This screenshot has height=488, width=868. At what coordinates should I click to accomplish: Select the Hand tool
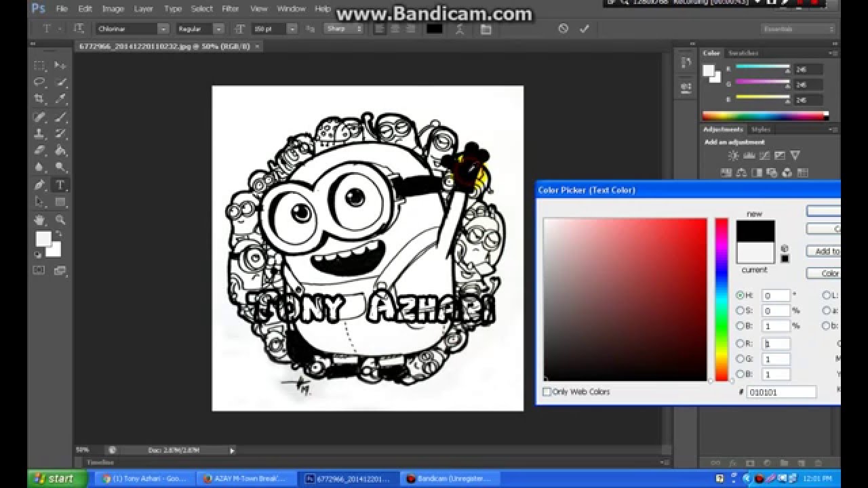coord(39,220)
